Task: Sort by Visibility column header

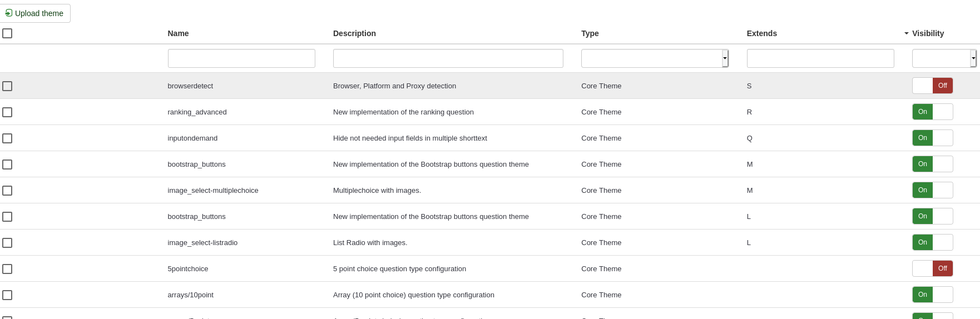Action: point(928,33)
